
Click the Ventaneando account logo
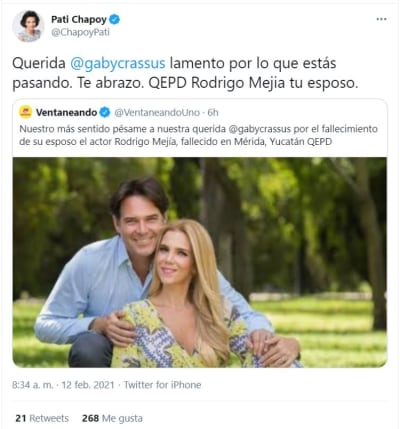point(26,112)
